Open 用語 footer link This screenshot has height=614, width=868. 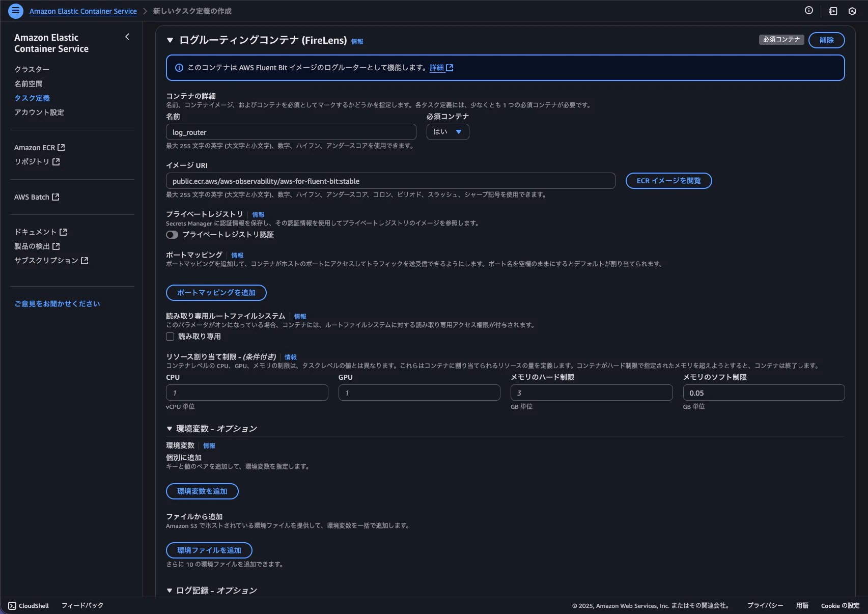(x=802, y=606)
